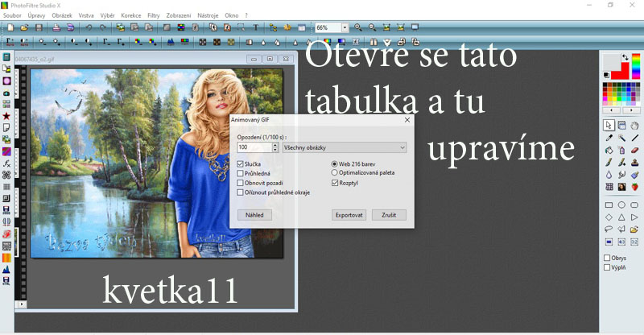The image size is (644, 335).
Task: Select the Magic wand tool
Action: [621, 138]
